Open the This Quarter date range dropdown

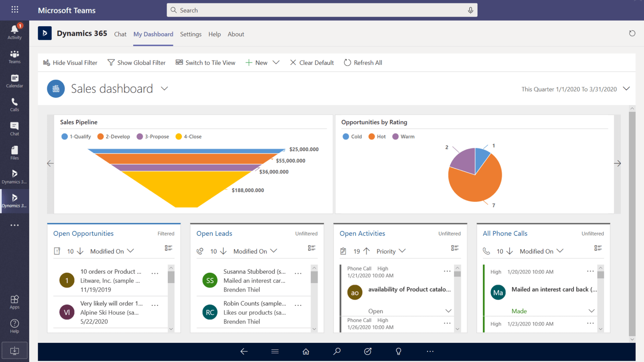pos(627,89)
